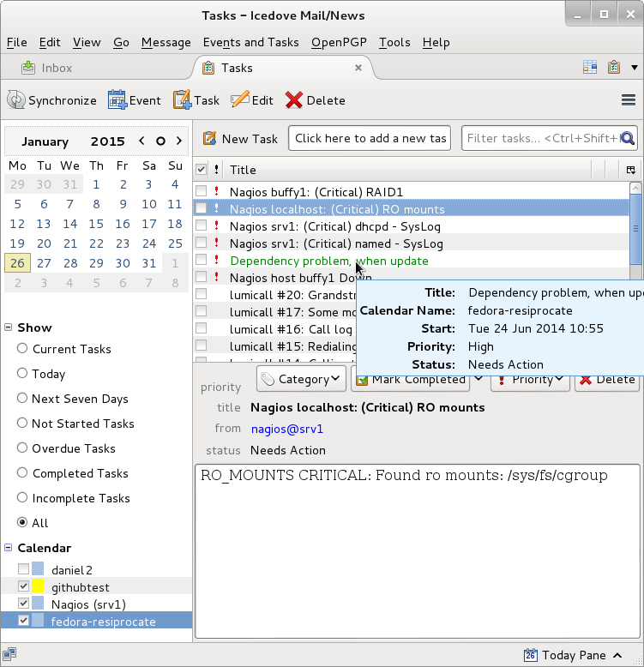This screenshot has width=644, height=667.
Task: Uncheck the githubtest calendar
Action: 23,586
